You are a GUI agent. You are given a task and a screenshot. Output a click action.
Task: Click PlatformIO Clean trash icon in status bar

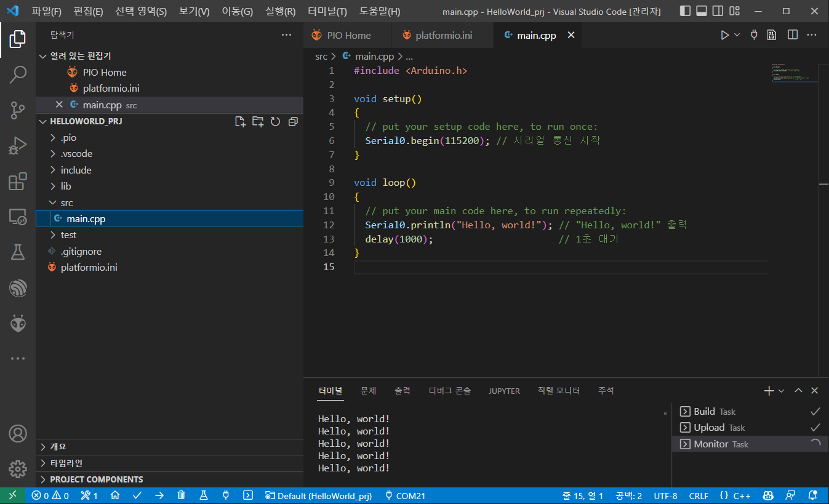[x=182, y=495]
